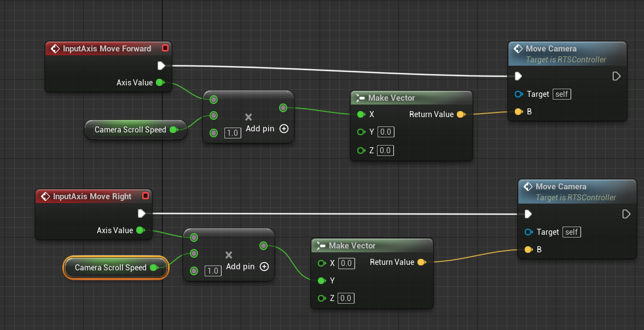Select the upper Move Camera node header
Image resolution: width=644 pixels, height=330 pixels.
[567, 54]
